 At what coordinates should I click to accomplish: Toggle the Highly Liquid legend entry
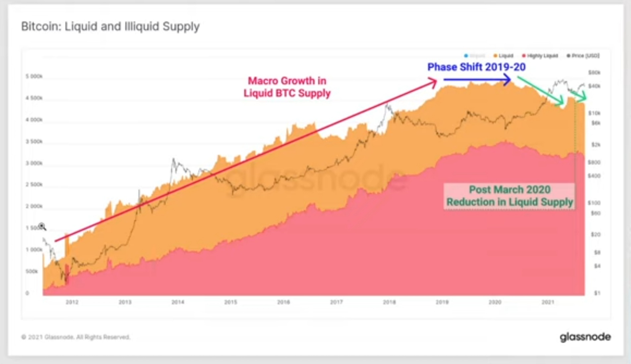[540, 56]
